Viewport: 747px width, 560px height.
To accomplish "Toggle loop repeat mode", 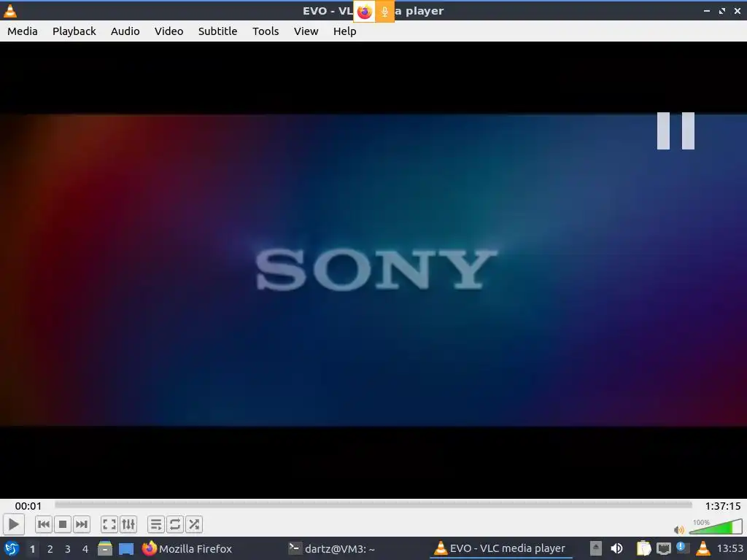I will pyautogui.click(x=175, y=525).
